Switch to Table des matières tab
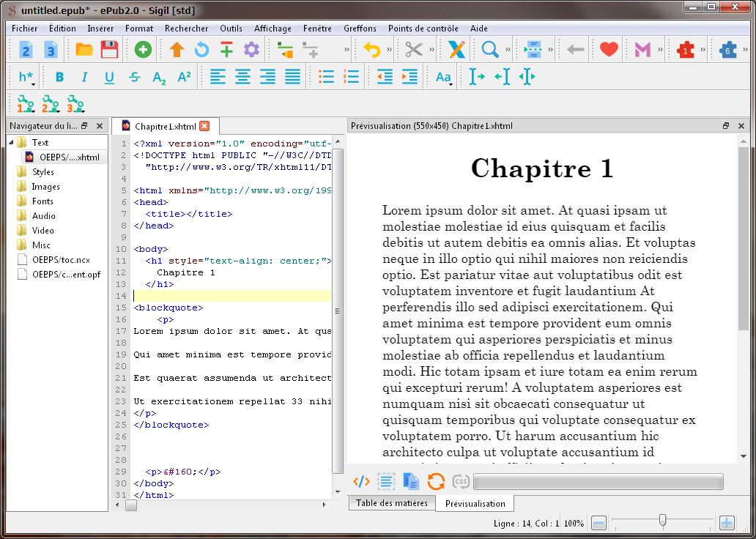Image resolution: width=756 pixels, height=539 pixels. [391, 503]
